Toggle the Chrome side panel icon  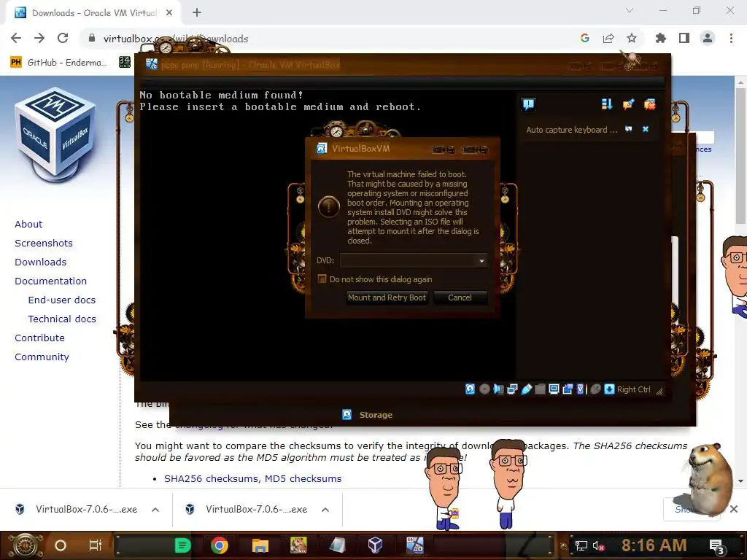pyautogui.click(x=684, y=38)
